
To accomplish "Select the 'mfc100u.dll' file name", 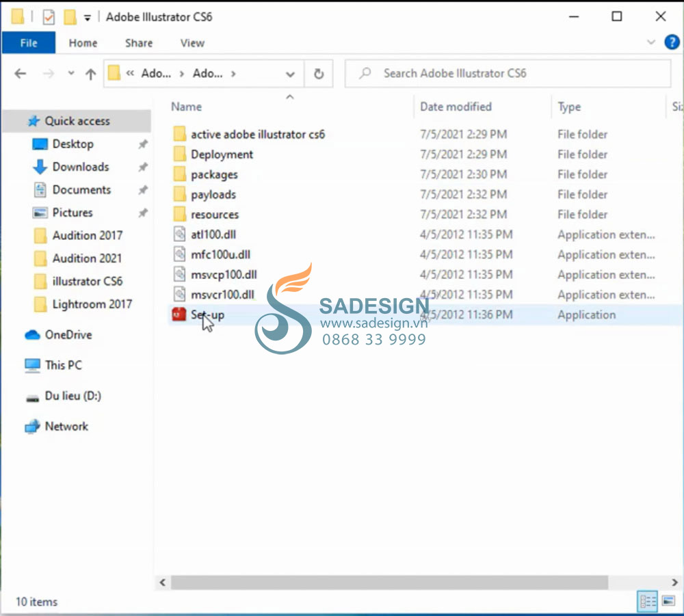I will pos(220,254).
